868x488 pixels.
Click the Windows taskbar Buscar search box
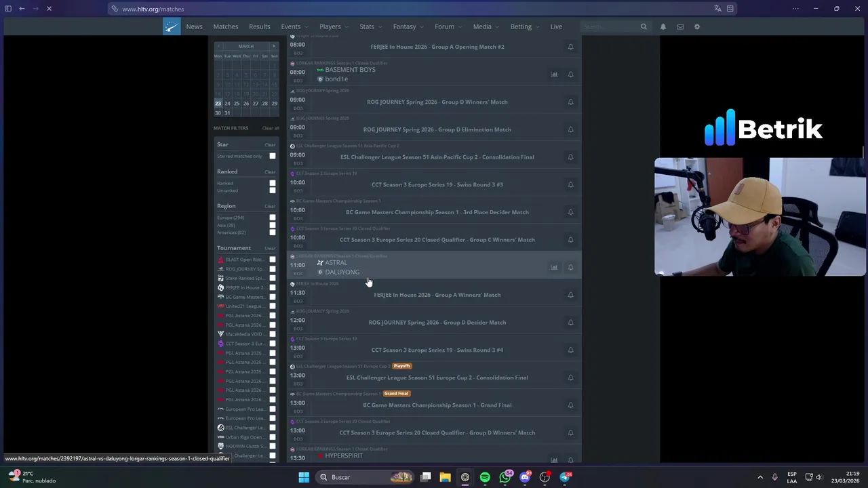[x=366, y=477]
